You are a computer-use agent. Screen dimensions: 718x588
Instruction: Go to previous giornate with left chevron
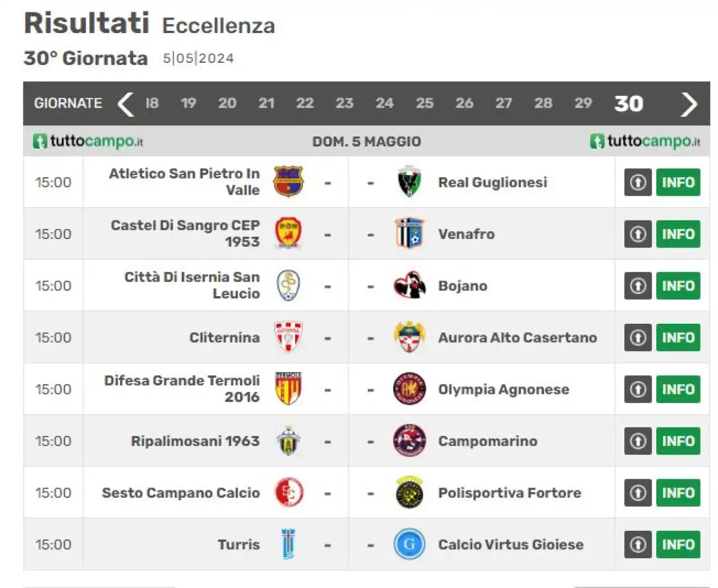click(x=126, y=104)
